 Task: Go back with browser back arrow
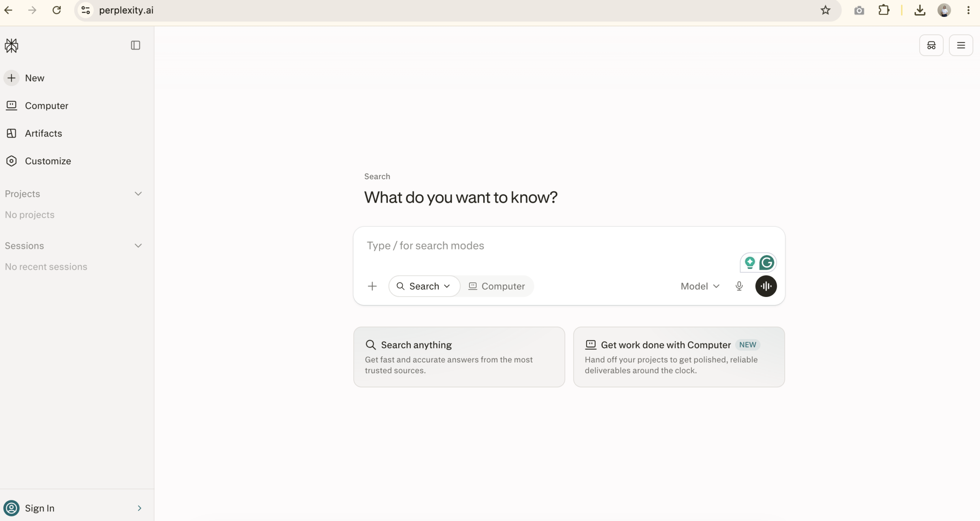pyautogui.click(x=8, y=10)
